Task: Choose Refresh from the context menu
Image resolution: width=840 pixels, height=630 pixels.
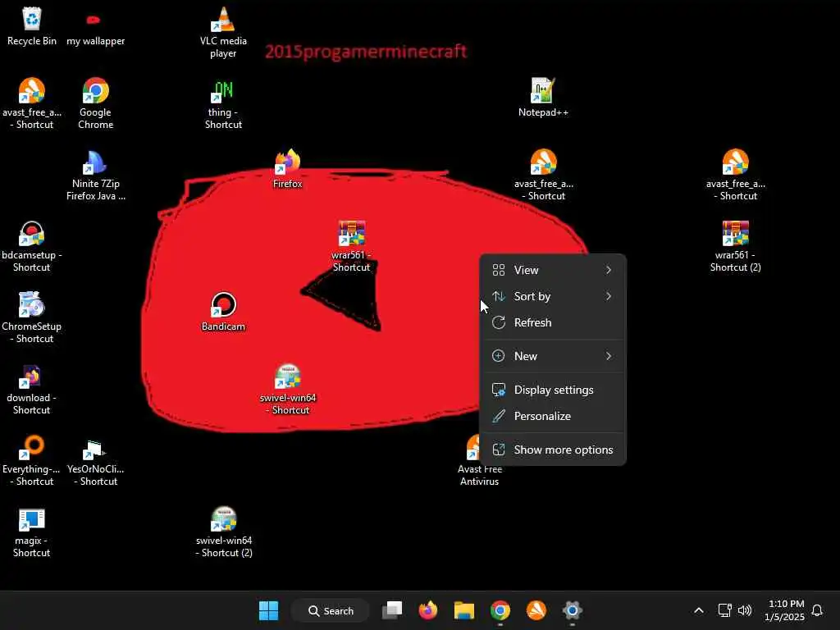Action: pos(553,322)
